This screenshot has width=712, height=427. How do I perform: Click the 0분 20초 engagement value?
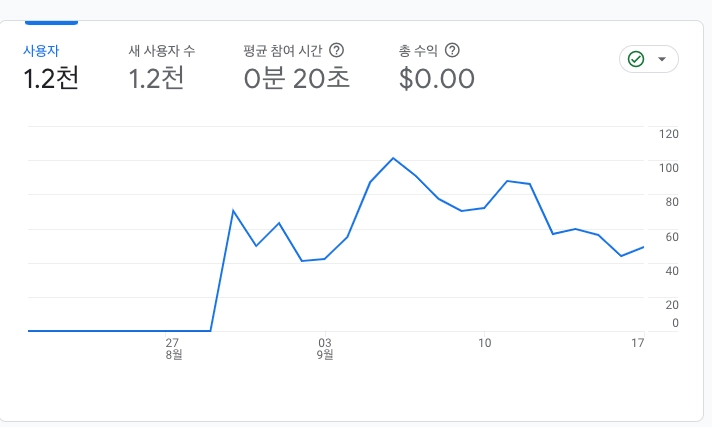pos(297,78)
